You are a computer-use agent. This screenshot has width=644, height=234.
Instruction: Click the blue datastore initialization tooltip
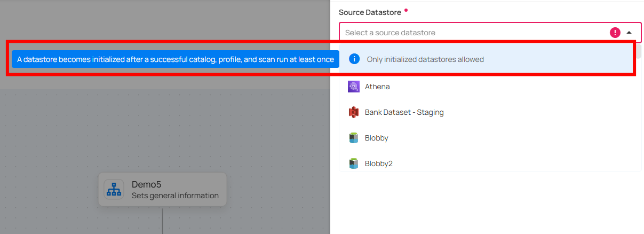pyautogui.click(x=176, y=59)
